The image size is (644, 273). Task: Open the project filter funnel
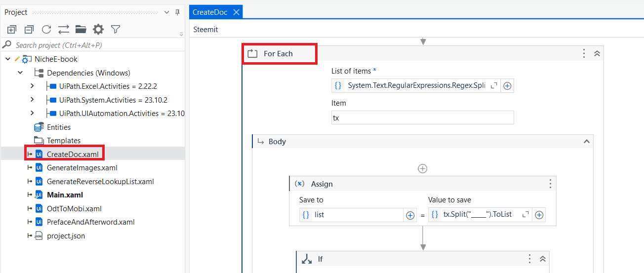tap(116, 30)
